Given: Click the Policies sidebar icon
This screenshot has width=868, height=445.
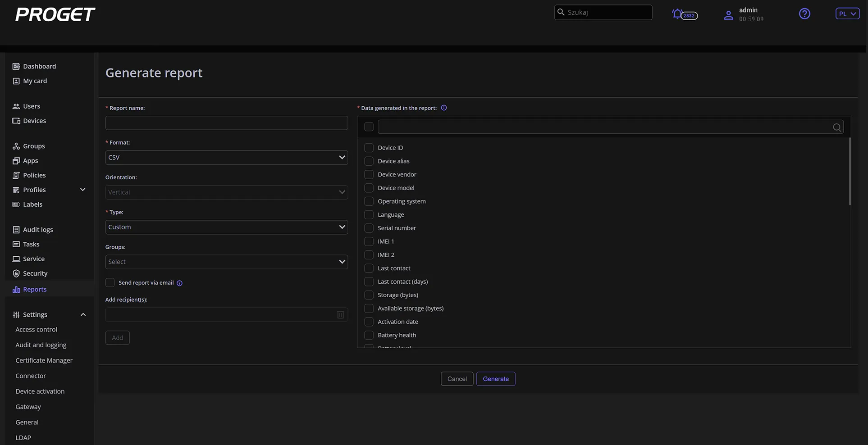Looking at the screenshot, I should pyautogui.click(x=16, y=175).
